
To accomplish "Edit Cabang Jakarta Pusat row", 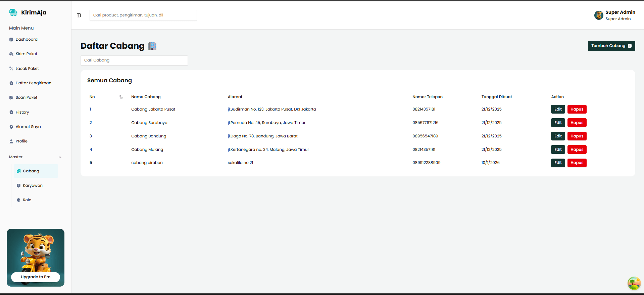I will (558, 109).
